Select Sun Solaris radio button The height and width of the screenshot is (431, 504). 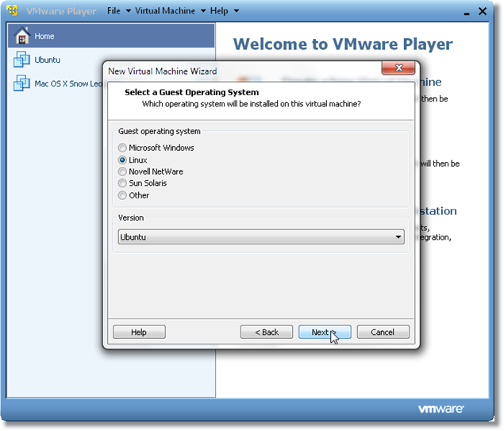(122, 183)
